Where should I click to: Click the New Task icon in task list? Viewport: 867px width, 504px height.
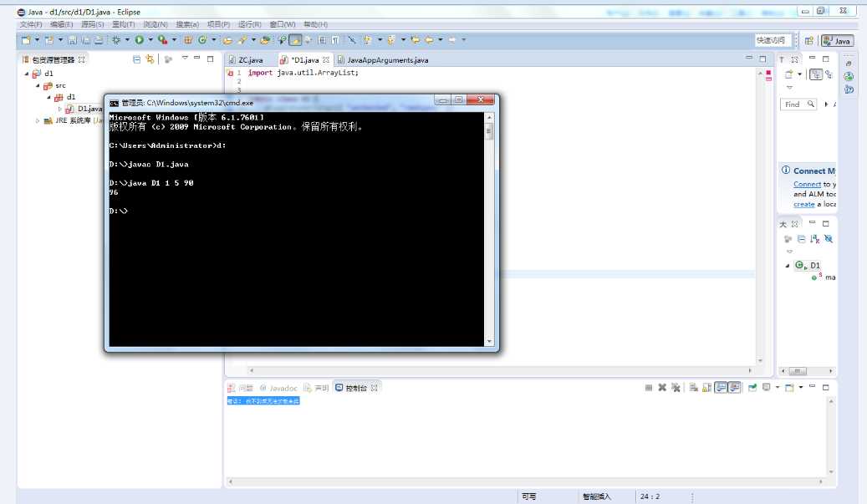(x=789, y=74)
